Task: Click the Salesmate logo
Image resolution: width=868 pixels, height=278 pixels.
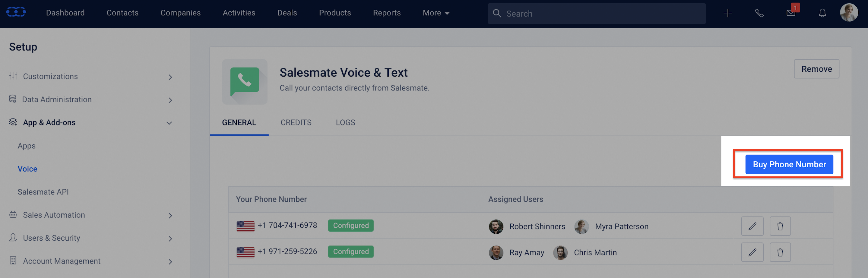Action: (x=16, y=12)
